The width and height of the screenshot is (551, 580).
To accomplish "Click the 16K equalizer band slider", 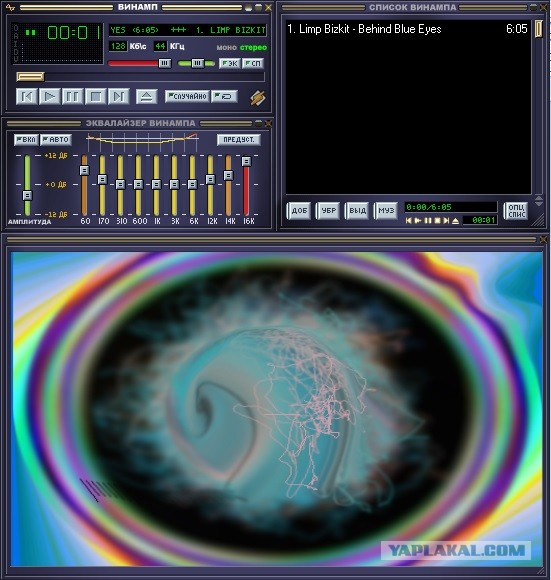I will [246, 185].
